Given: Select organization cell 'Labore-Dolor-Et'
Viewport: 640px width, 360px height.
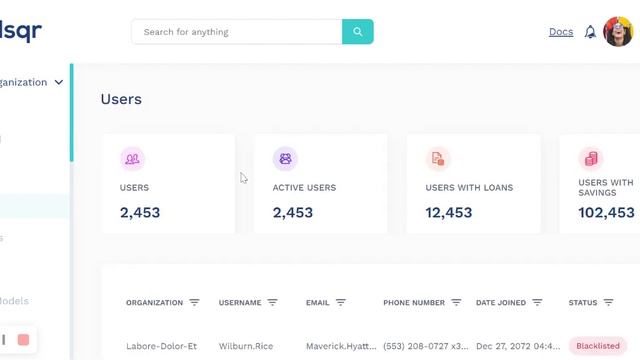Looking at the screenshot, I should pos(161,346).
